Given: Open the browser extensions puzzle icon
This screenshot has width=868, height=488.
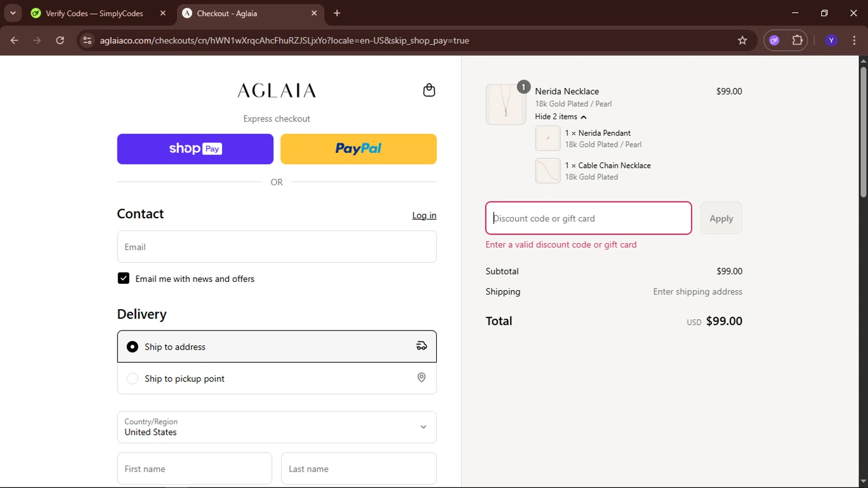Looking at the screenshot, I should (x=797, y=41).
